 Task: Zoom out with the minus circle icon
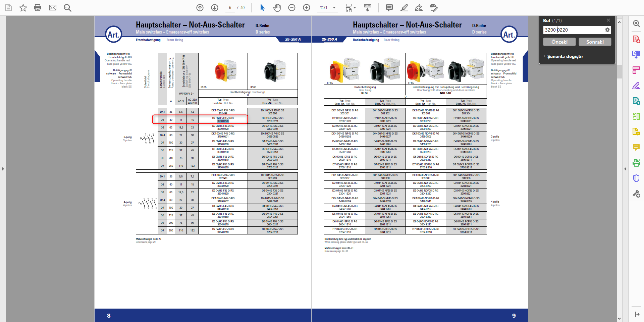click(x=292, y=8)
